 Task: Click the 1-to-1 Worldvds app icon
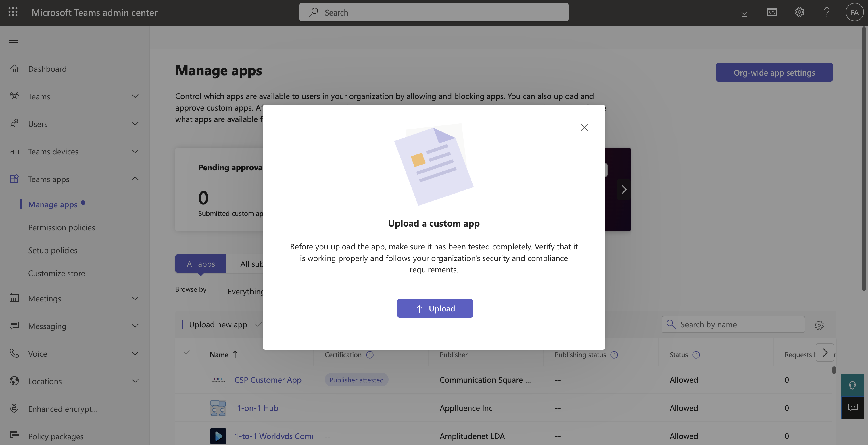point(218,436)
